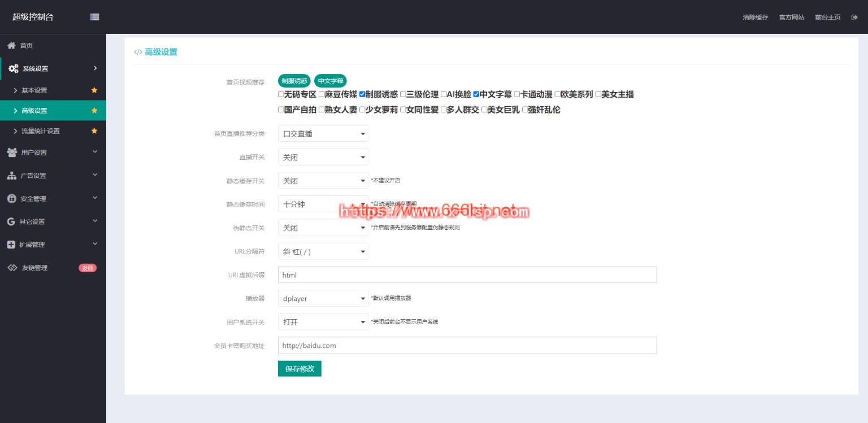Viewport: 868px width, 423px height.
Task: Focus the URL虚拟后缀 input field
Action: (x=467, y=275)
